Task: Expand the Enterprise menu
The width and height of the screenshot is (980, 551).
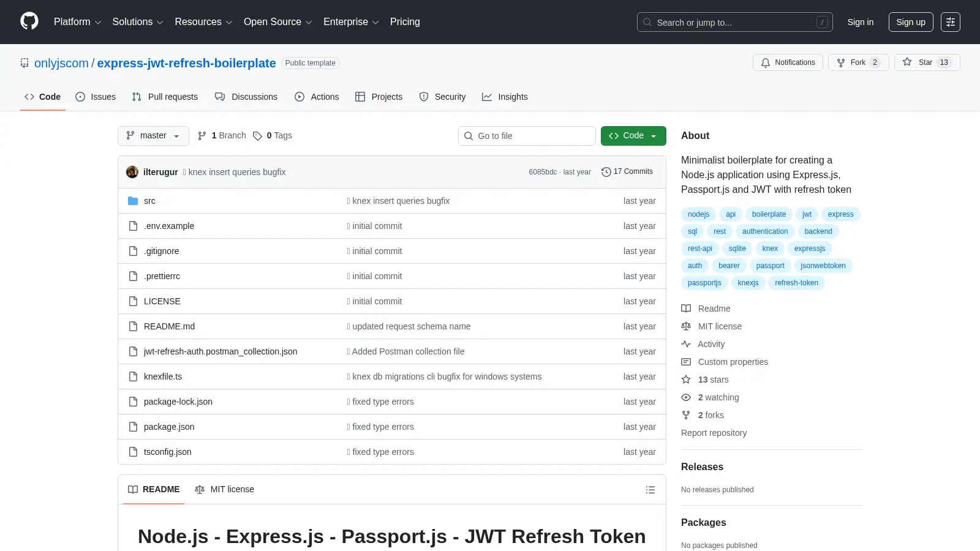Action: pyautogui.click(x=351, y=22)
